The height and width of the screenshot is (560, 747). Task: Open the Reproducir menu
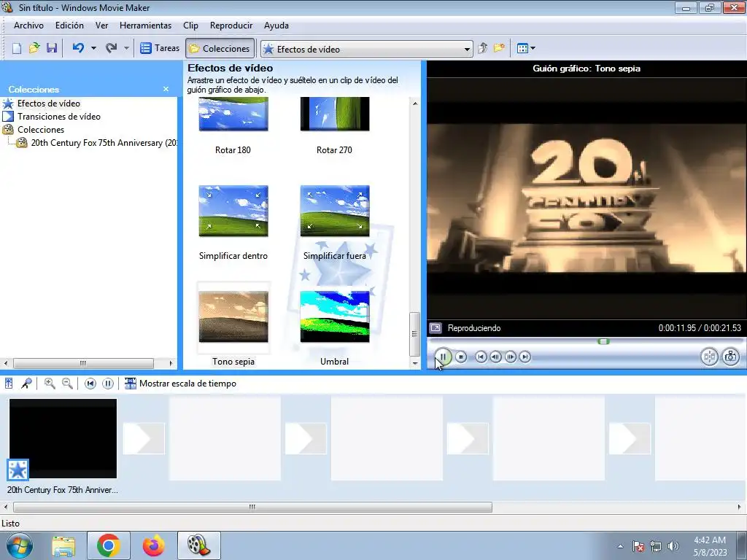pos(231,26)
